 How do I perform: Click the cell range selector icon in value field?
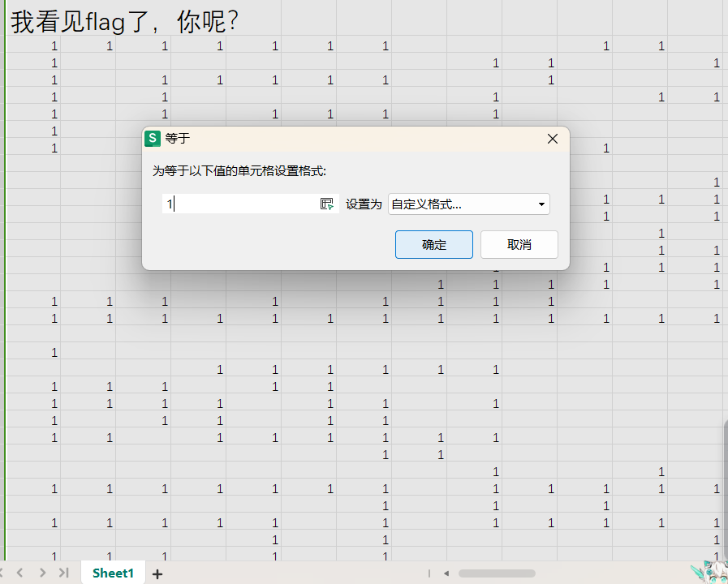327,204
